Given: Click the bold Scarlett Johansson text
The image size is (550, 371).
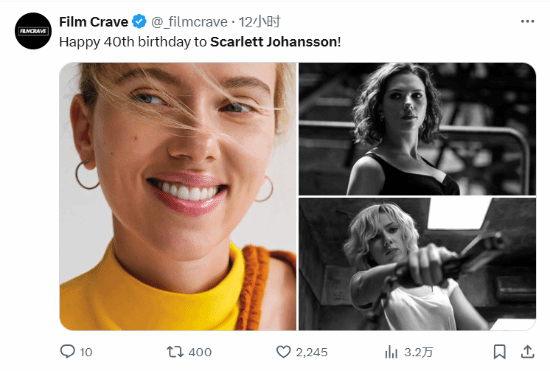Looking at the screenshot, I should coord(274,42).
